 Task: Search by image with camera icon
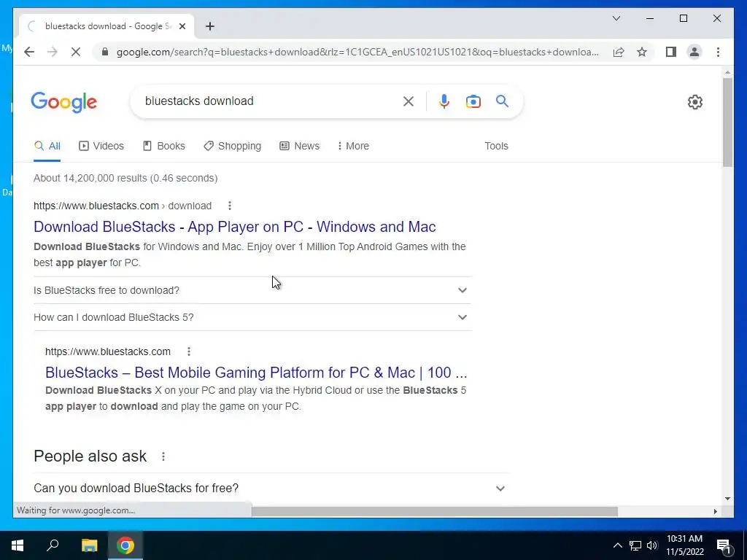click(x=473, y=101)
